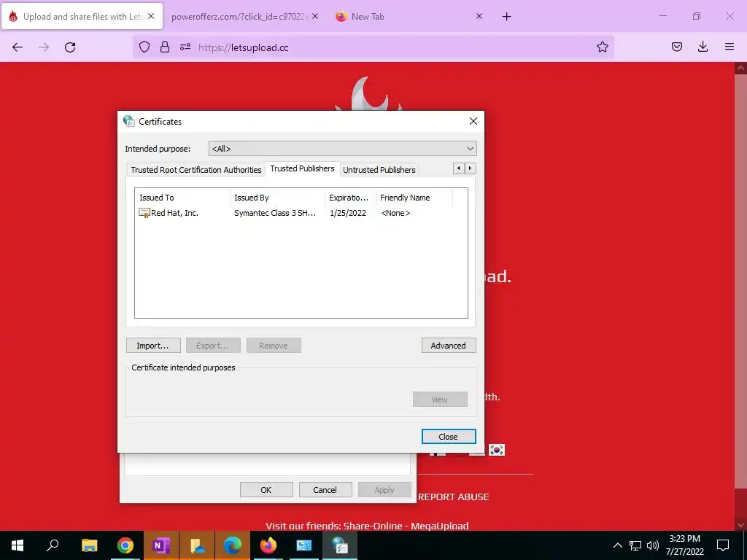The image size is (747, 560).
Task: Open the Firefox downloads panel
Action: 703,47
